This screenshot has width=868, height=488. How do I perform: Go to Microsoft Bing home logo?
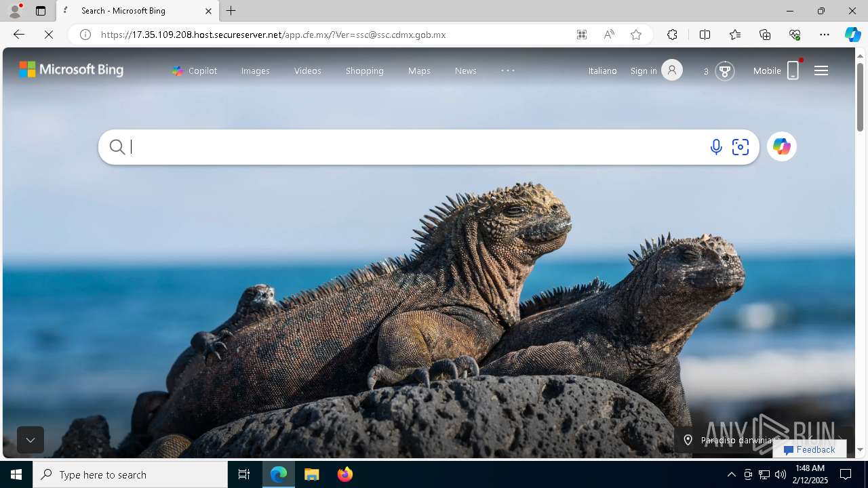click(x=71, y=69)
